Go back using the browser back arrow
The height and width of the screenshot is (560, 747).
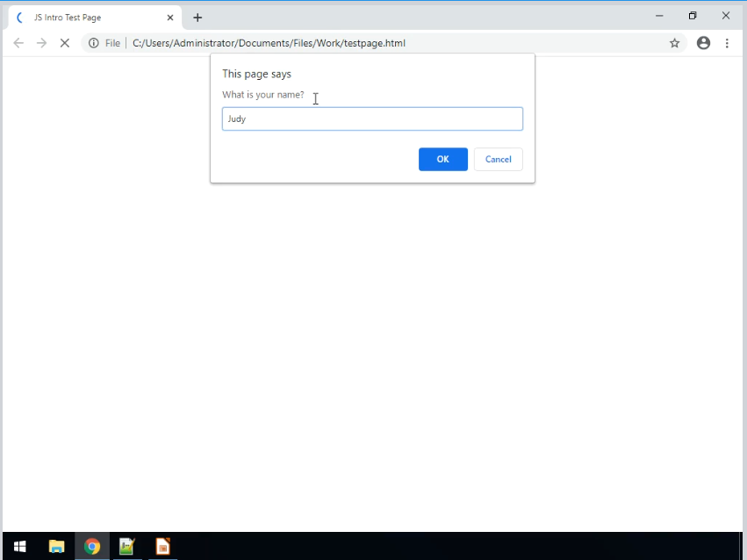click(x=18, y=43)
